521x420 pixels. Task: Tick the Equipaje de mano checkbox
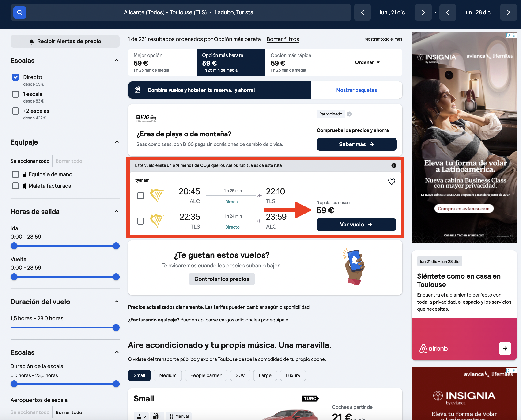[x=15, y=174]
